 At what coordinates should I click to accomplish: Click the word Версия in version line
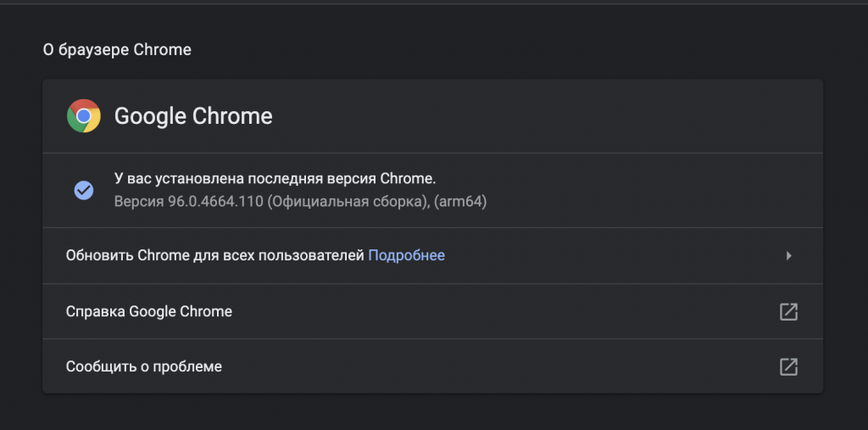tap(136, 202)
